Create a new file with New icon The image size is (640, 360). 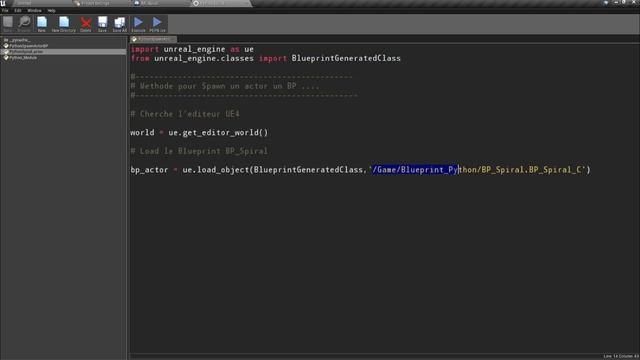point(42,24)
